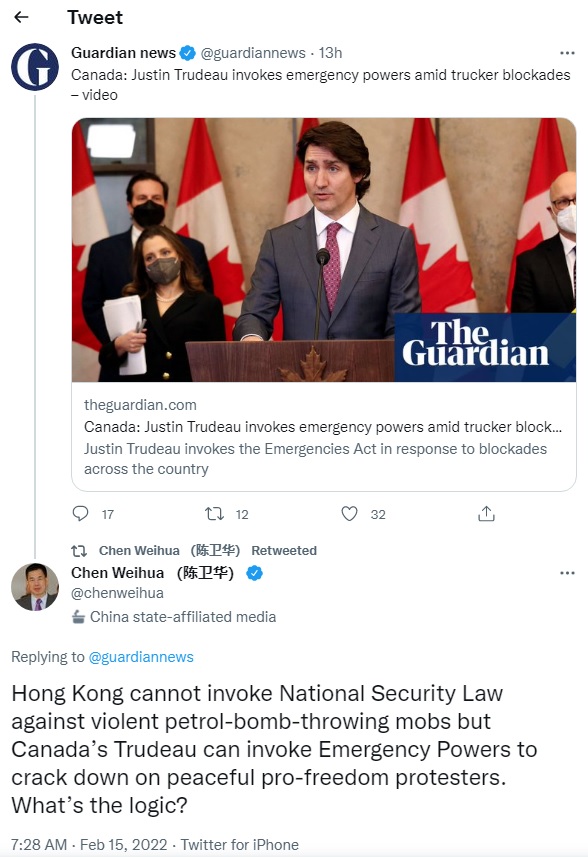The image size is (588, 857).
Task: Retweet the Guardian news tweet
Action: click(214, 514)
